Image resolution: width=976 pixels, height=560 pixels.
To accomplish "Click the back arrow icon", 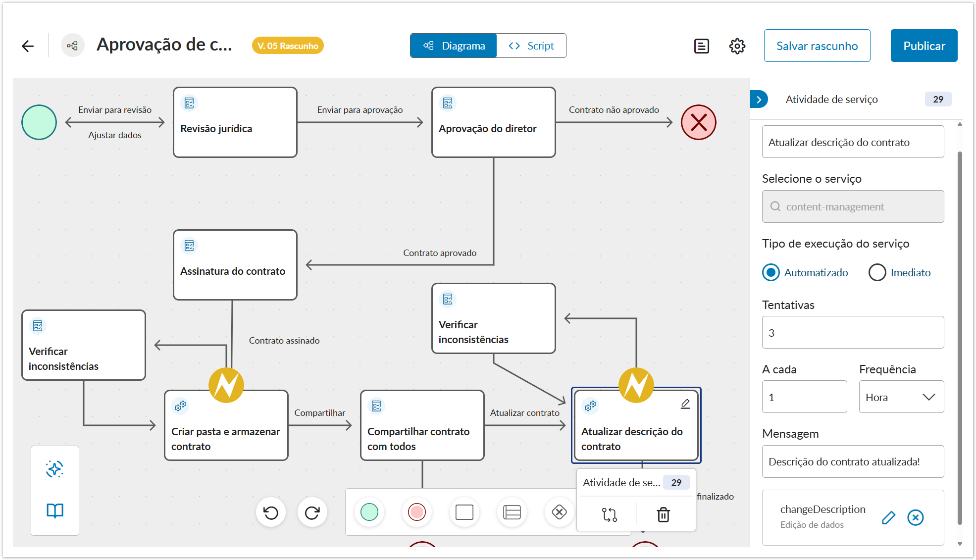I will (x=28, y=46).
